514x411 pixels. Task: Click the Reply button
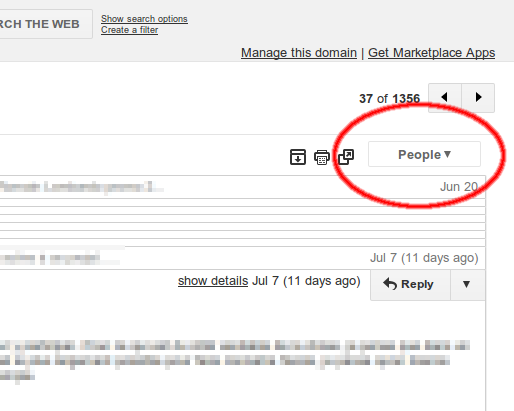click(x=410, y=285)
